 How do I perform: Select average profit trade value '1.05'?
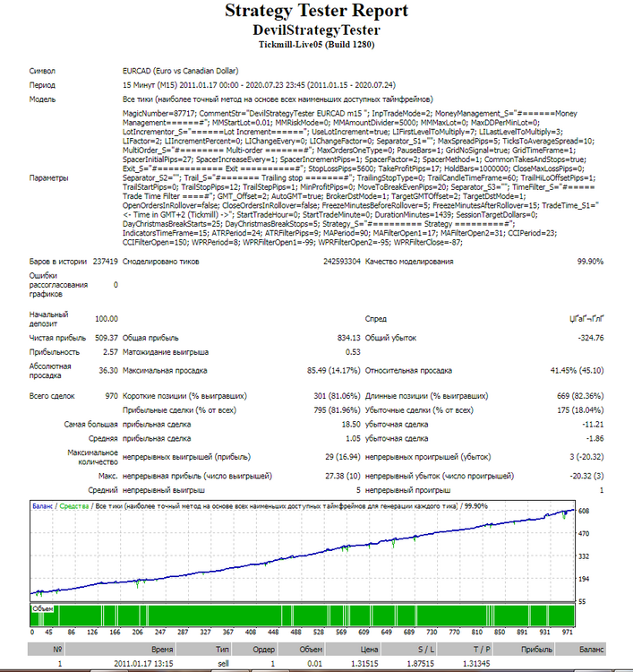[x=353, y=438]
